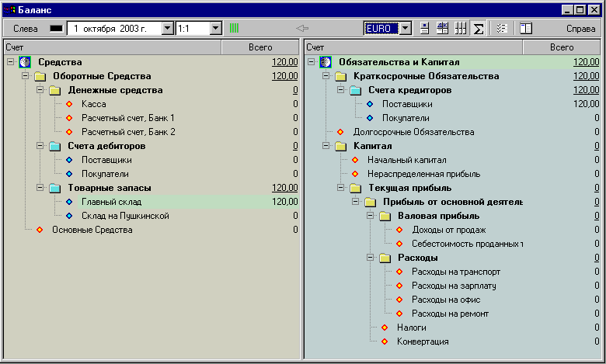Toggle the Sigma totals button
The height and width of the screenshot is (364, 606).
pyautogui.click(x=478, y=28)
